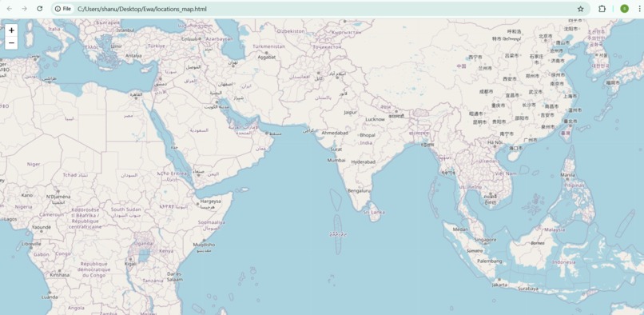Image resolution: width=644 pixels, height=315 pixels.
Task: Click the Uganda country label
Action: [x=144, y=244]
